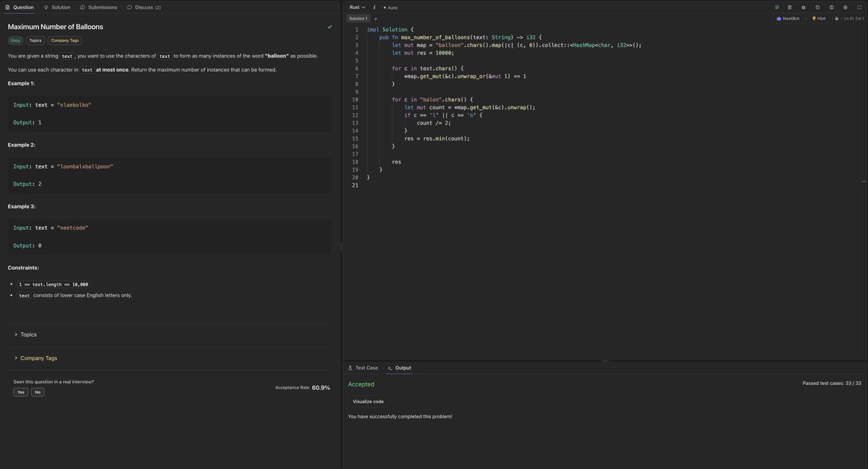The image size is (868, 469).
Task: Click the Company Tags pill under title
Action: point(64,41)
